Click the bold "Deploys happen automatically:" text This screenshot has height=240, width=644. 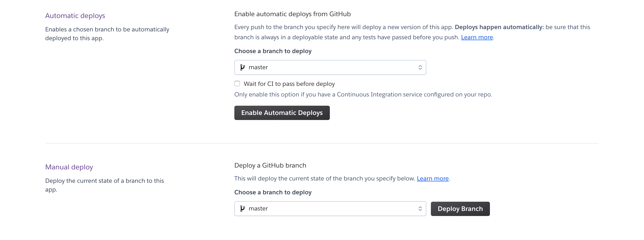tap(499, 27)
